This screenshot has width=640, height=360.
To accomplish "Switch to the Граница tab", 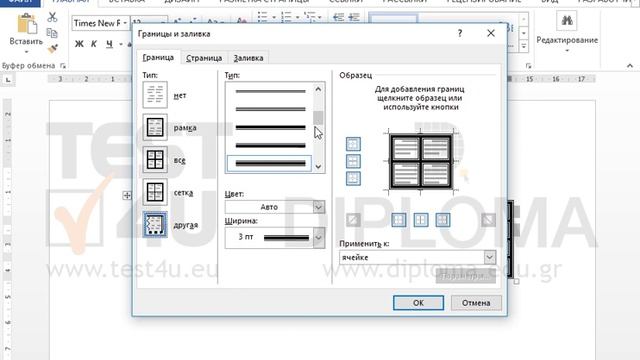I will (158, 58).
